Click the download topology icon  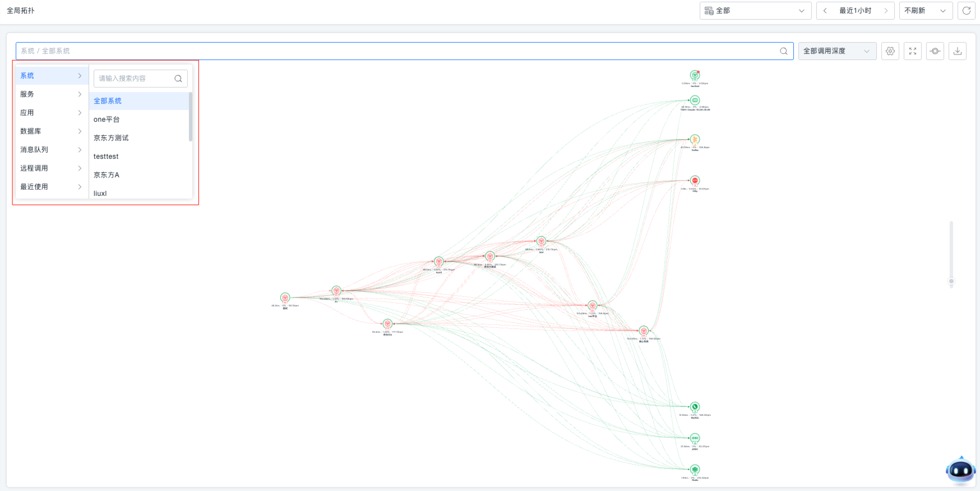957,51
